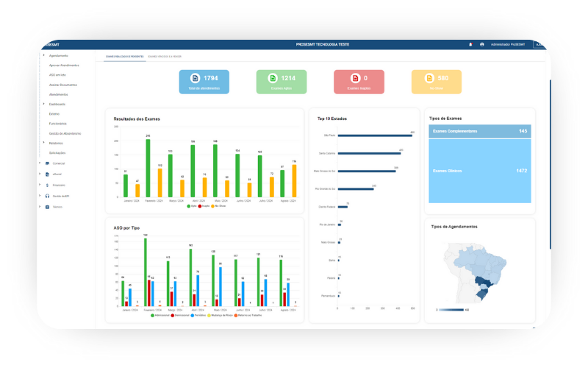The image size is (588, 368).
Task: Expand the Agendamento sidebar section
Action: click(59, 56)
